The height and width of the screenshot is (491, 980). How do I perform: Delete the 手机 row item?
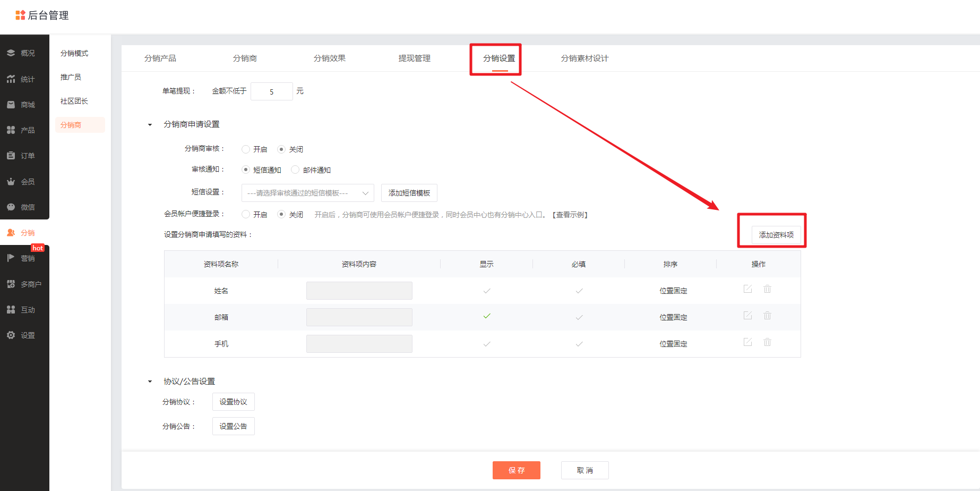767,342
